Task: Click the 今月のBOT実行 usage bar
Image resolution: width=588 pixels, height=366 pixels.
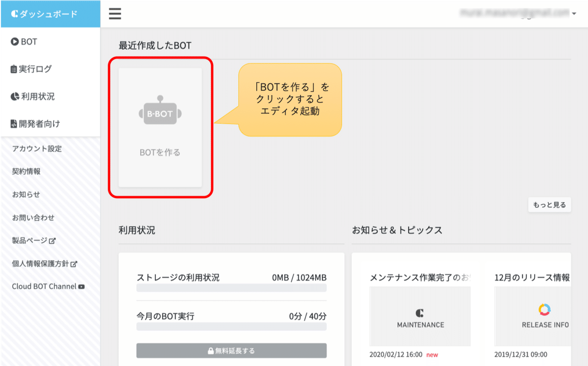Action: tap(231, 327)
